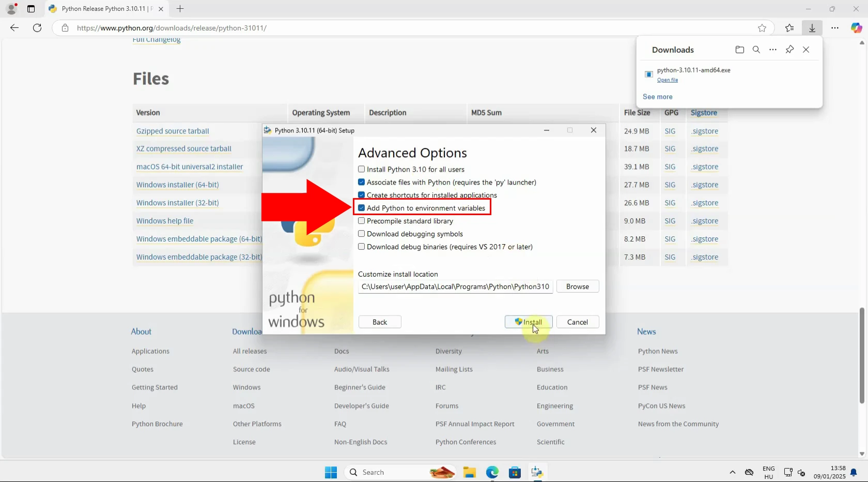Click the python-3.10.11-amd64.exe file icon
The image size is (868, 482).
[x=649, y=74]
